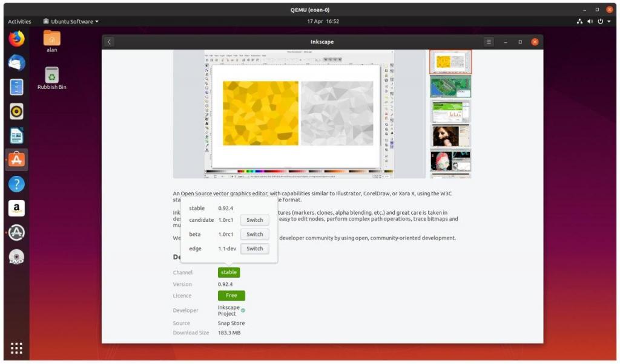Image resolution: width=620 pixels, height=364 pixels.
Task: Launch Thunderbird mail from the dock
Action: (x=16, y=63)
